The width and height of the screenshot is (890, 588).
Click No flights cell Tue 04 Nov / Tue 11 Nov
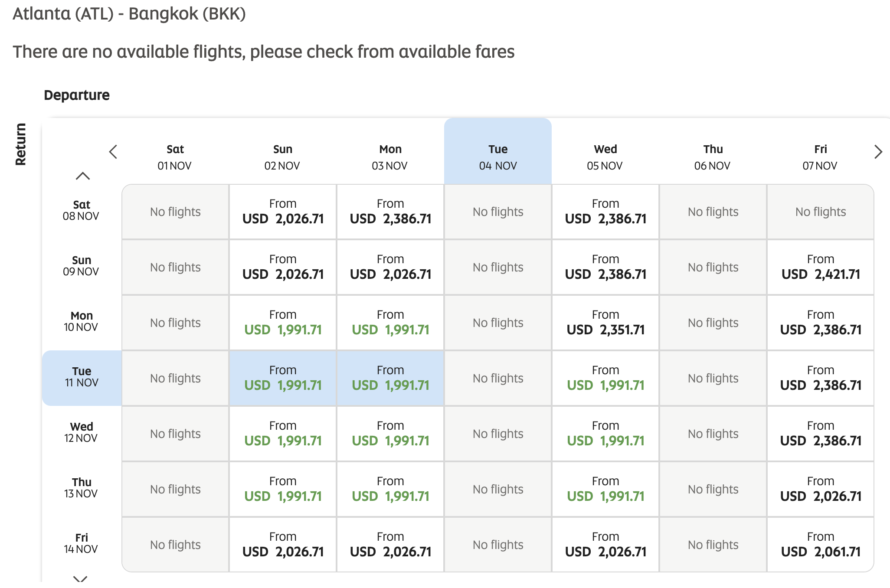coord(498,378)
